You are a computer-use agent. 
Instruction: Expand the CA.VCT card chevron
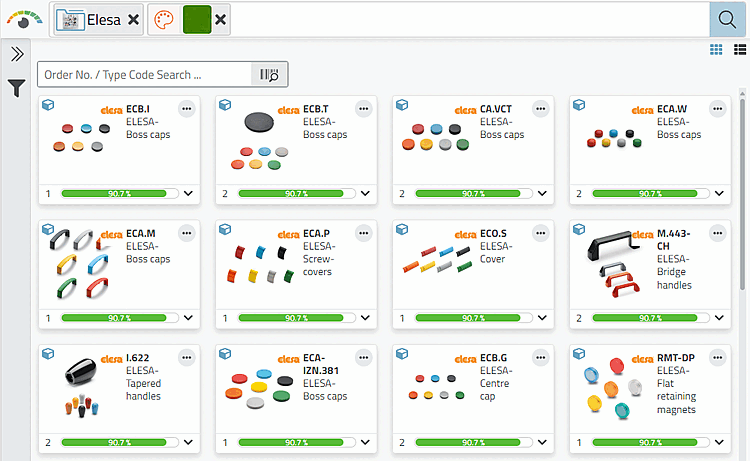tap(542, 194)
